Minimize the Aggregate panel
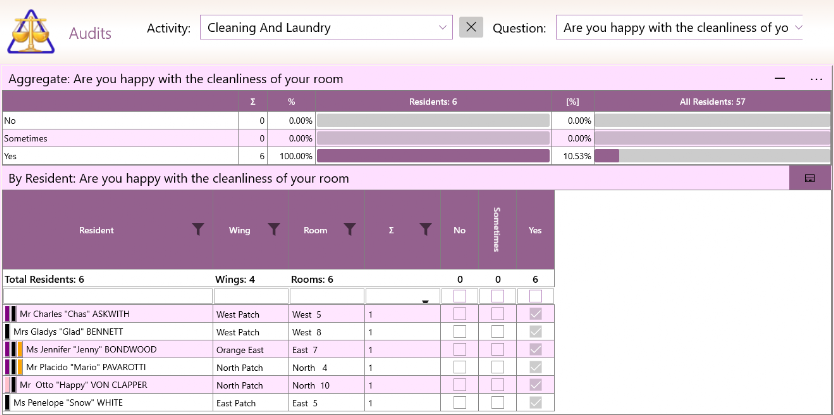 pos(780,79)
